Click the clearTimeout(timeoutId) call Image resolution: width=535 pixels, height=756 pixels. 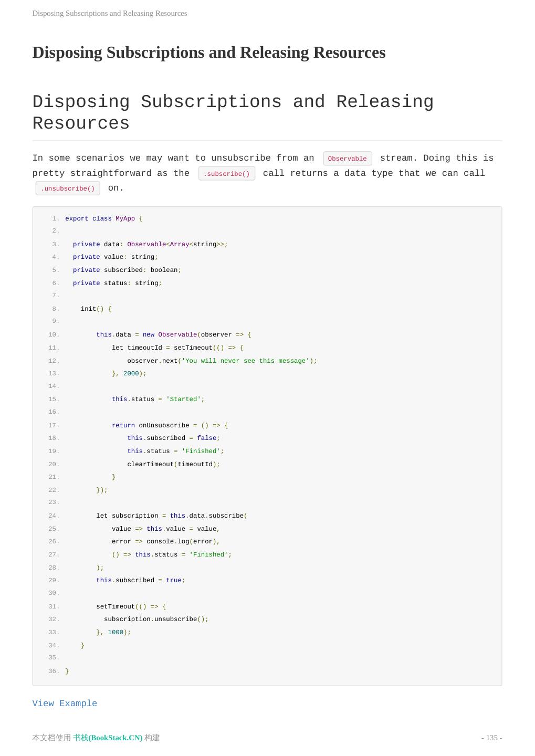click(173, 464)
